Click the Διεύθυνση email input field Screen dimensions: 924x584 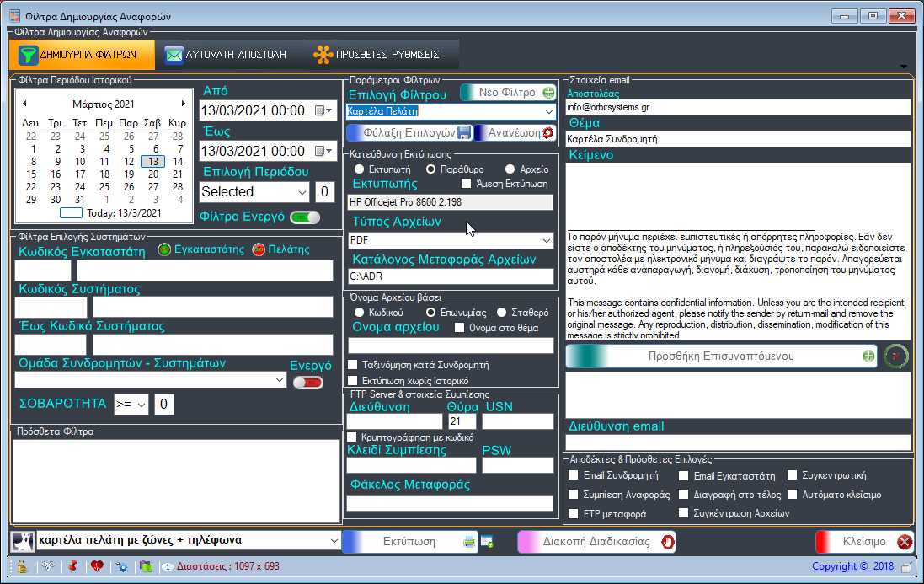click(738, 442)
